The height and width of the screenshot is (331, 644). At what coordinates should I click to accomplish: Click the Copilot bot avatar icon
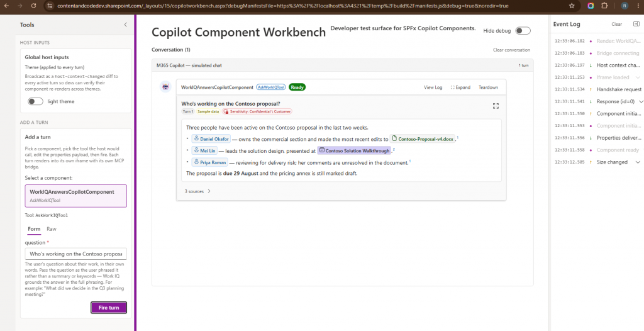[x=165, y=87]
